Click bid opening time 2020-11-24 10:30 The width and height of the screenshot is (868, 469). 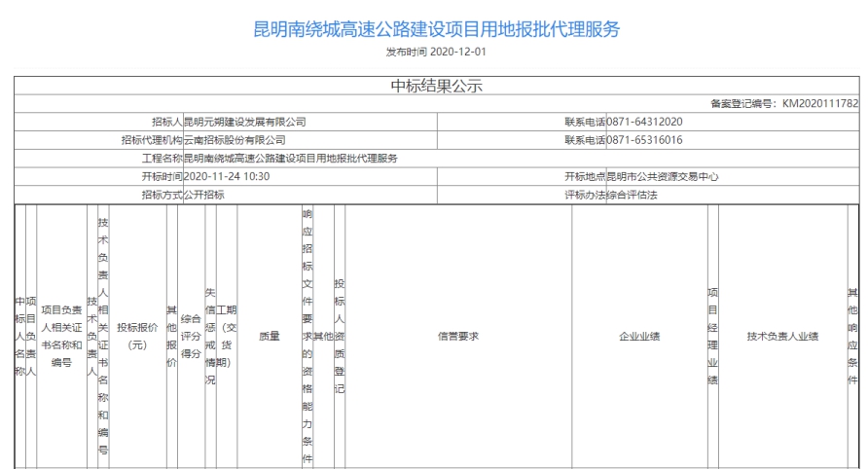[x=227, y=177]
